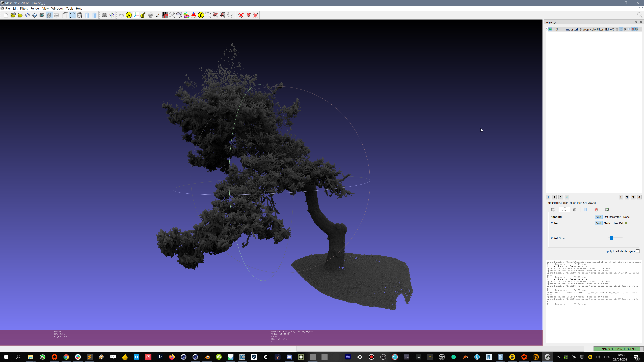This screenshot has width=644, height=362.
Task: Open the Raster Alignment tool
Action: coord(150,15)
